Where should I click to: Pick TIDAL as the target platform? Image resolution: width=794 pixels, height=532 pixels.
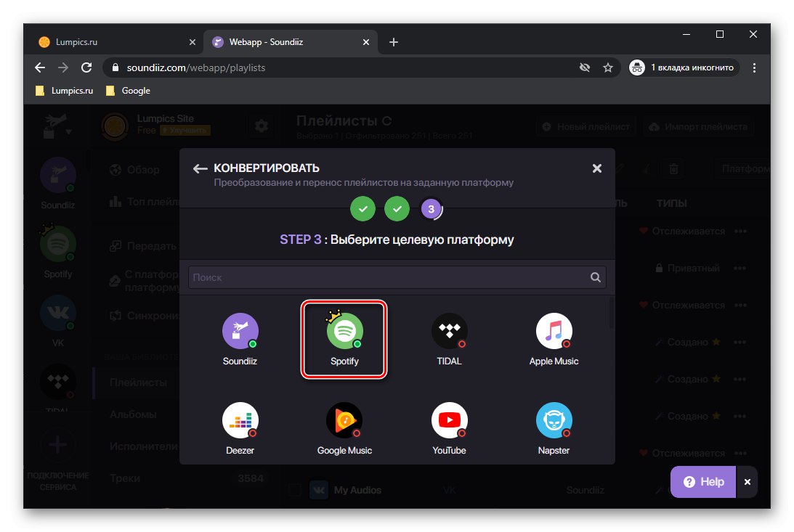pos(449,339)
